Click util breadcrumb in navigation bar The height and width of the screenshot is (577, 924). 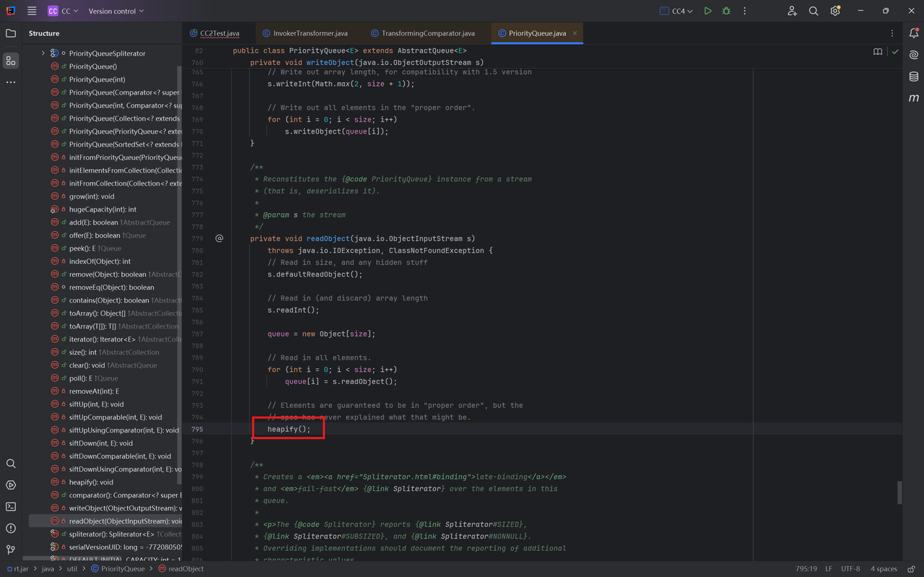[72, 569]
